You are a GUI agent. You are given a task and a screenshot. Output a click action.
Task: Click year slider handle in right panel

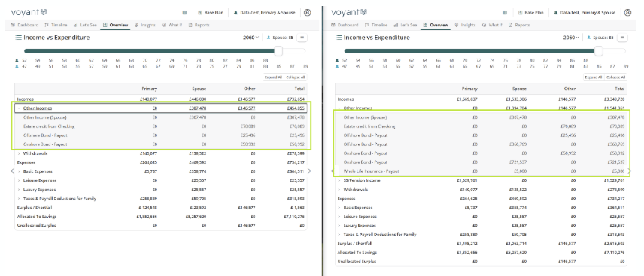click(599, 51)
